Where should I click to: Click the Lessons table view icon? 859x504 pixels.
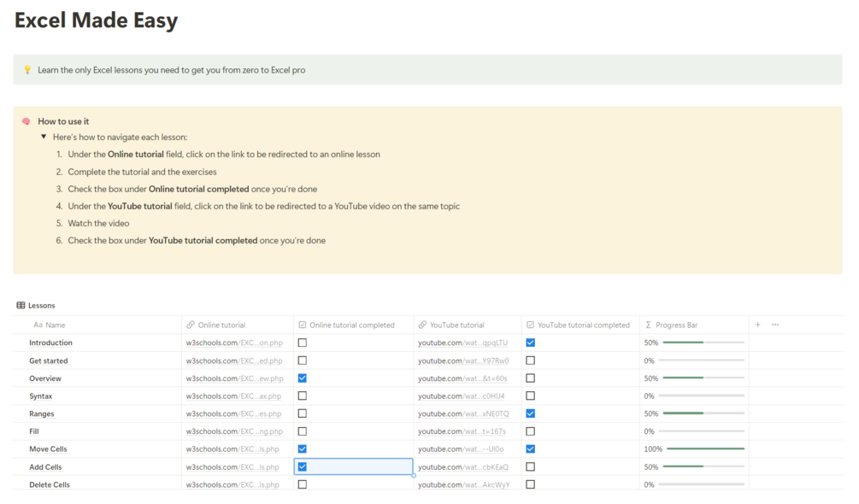tap(21, 305)
